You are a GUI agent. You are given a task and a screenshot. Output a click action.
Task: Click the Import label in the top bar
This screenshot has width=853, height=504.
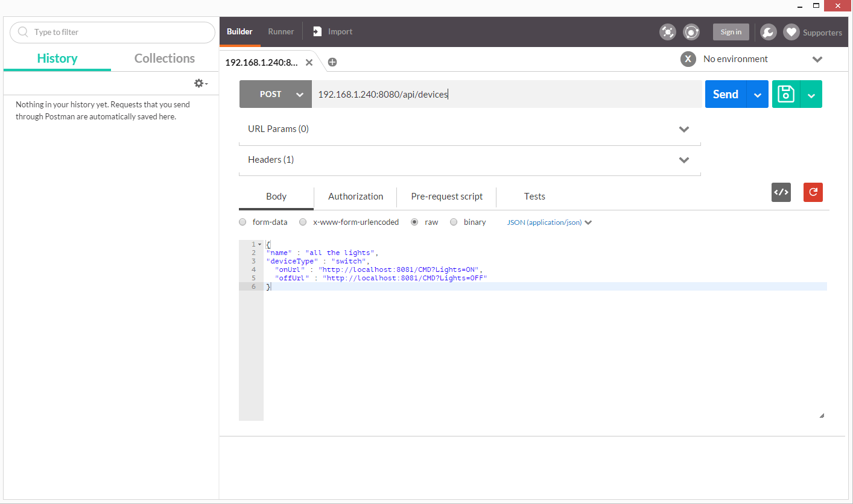point(340,31)
